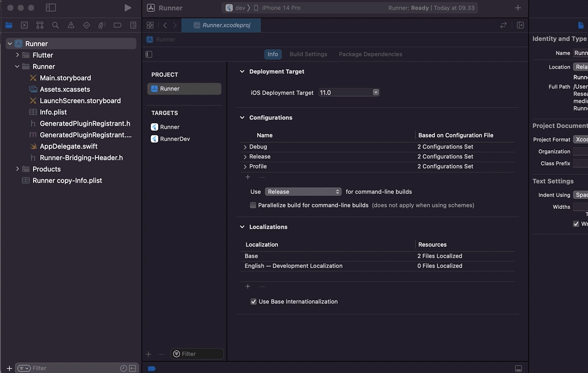Expand the Debug configuration row

(245, 147)
